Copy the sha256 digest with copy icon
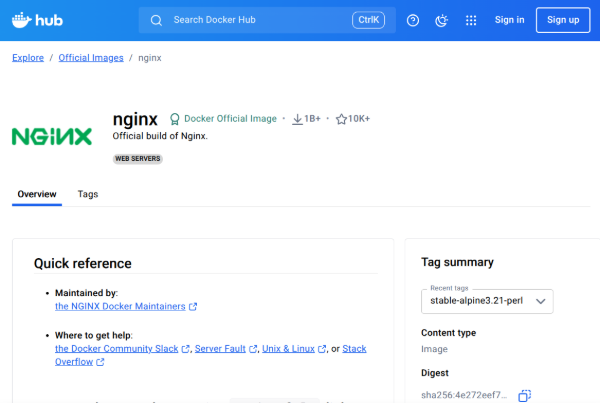 [x=525, y=396]
